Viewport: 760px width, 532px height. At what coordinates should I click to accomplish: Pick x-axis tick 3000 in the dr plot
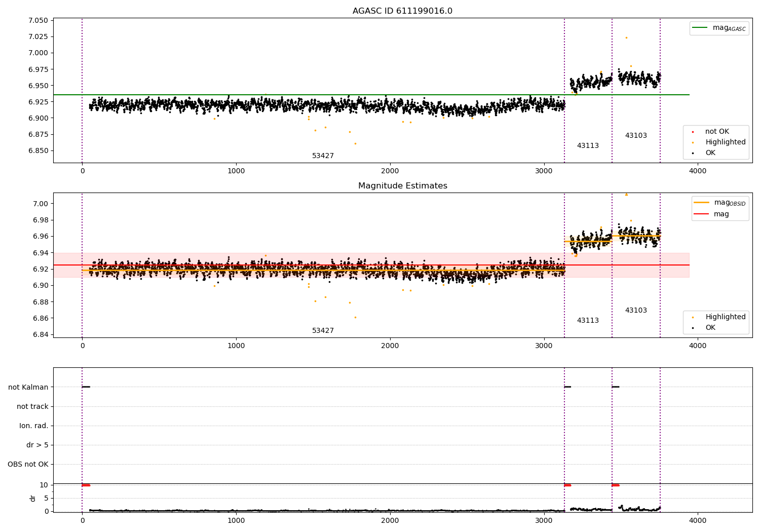click(x=544, y=521)
